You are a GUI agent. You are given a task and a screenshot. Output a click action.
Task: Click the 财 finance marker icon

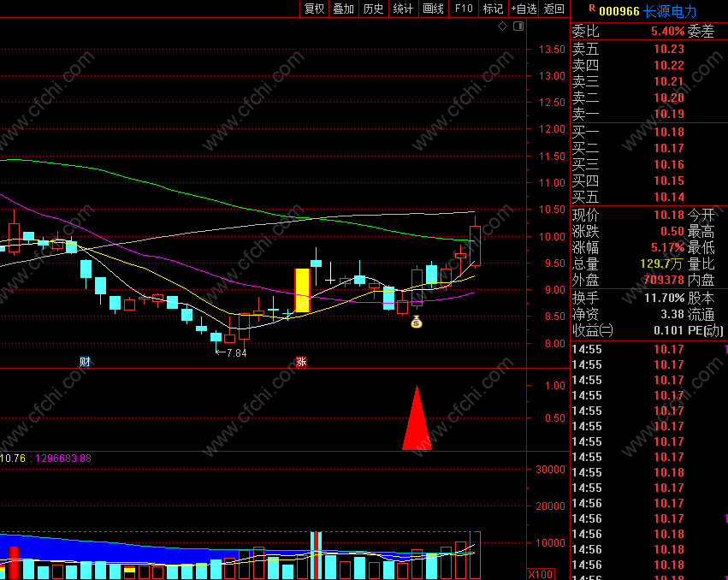click(85, 361)
